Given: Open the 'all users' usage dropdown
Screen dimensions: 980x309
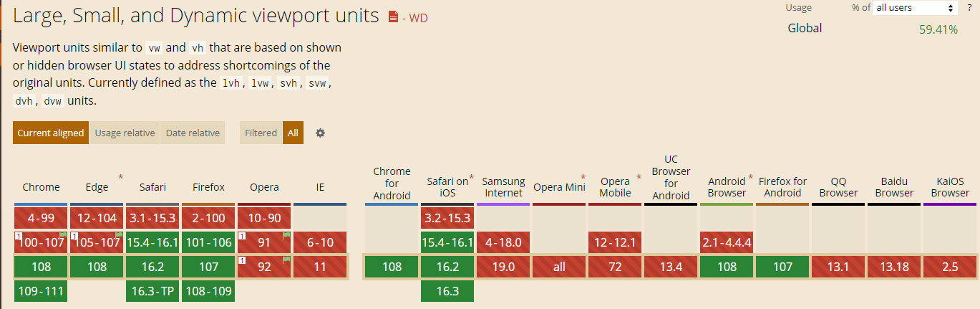Looking at the screenshot, I should coord(916,8).
